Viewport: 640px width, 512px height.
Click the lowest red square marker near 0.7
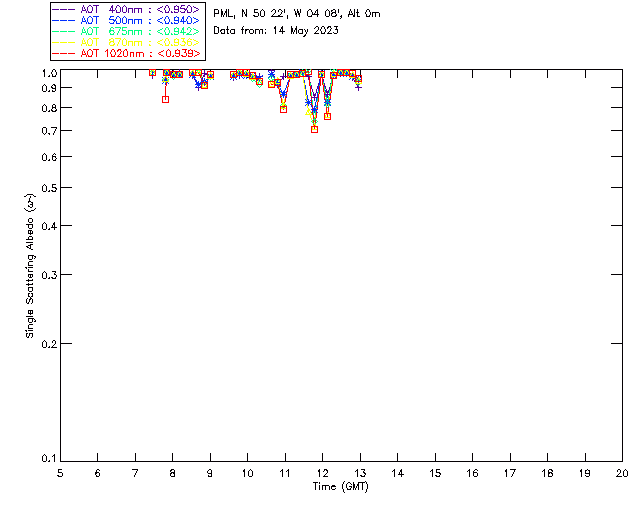314,129
